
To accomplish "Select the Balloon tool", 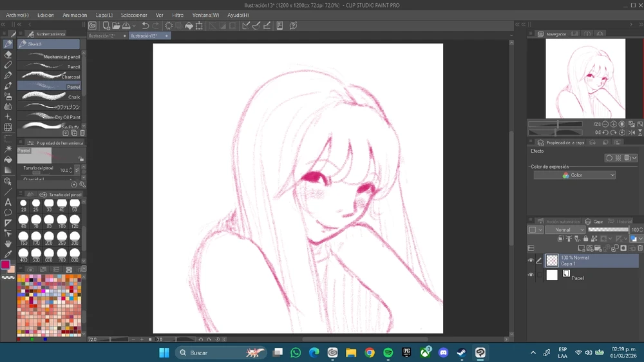I will point(8,213).
